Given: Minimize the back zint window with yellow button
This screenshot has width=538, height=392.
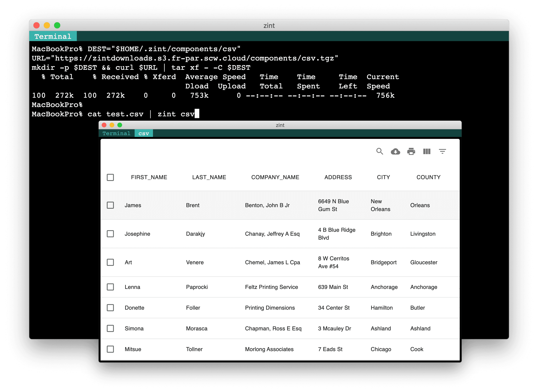Looking at the screenshot, I should point(47,25).
